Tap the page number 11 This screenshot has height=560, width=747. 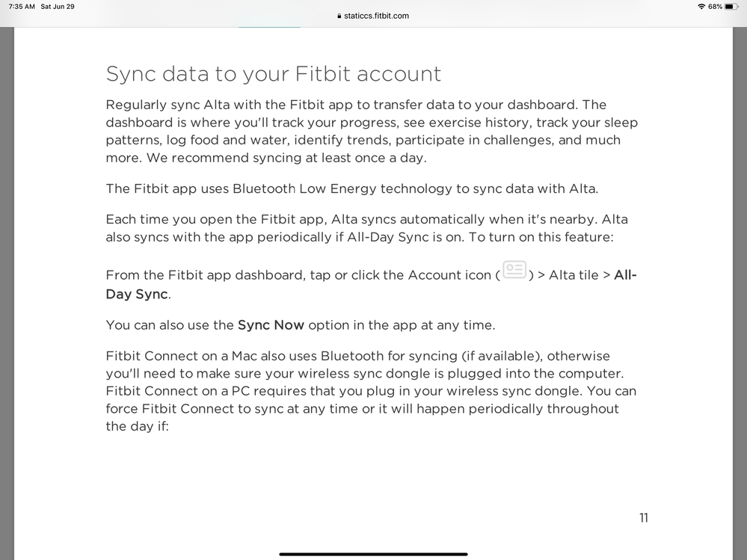pyautogui.click(x=644, y=517)
